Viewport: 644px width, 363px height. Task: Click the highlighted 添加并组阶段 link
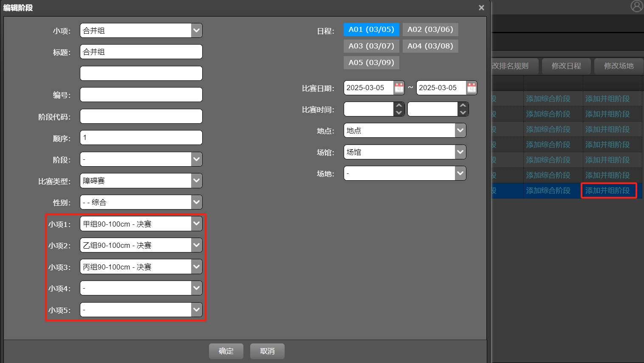click(608, 190)
